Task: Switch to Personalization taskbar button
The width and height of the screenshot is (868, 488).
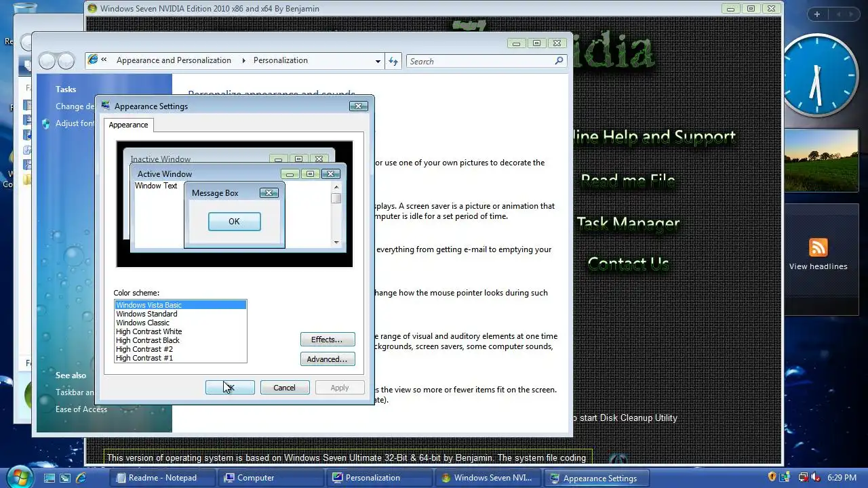Action: click(380, 478)
